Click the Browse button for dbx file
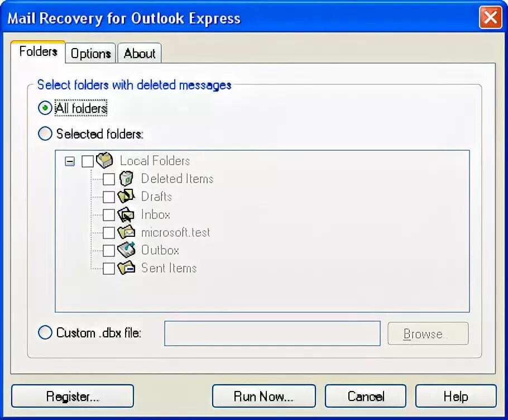The height and width of the screenshot is (420, 508). [428, 333]
